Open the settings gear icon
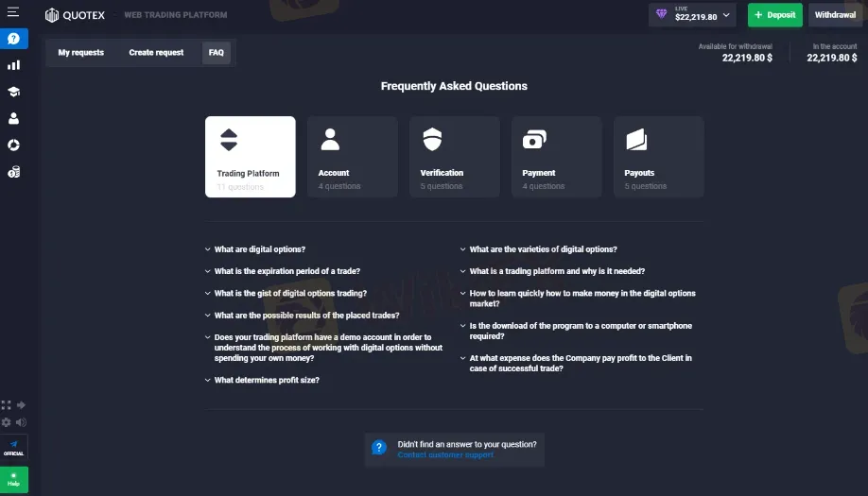This screenshot has height=496, width=868. [6, 422]
